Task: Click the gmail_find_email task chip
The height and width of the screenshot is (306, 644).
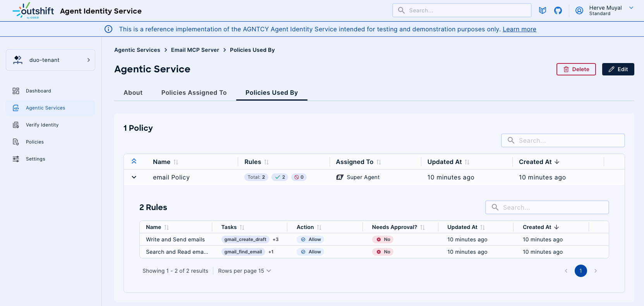Action: click(243, 252)
